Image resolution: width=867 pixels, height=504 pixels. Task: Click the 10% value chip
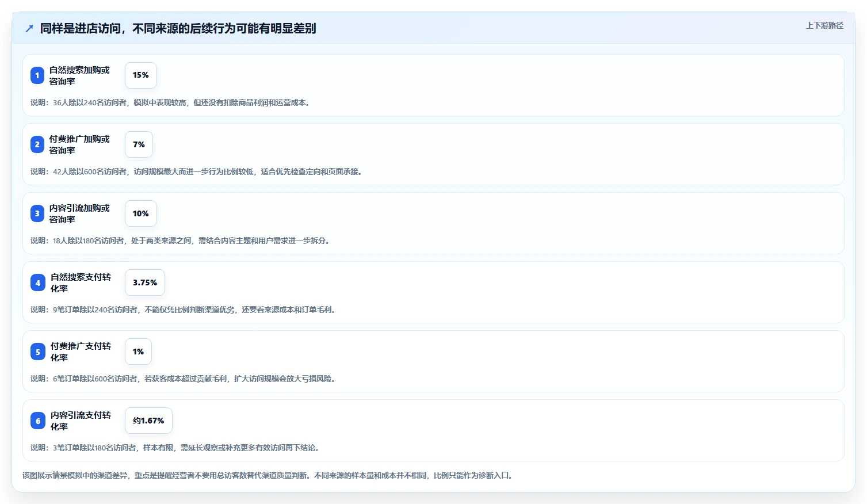pos(141,213)
